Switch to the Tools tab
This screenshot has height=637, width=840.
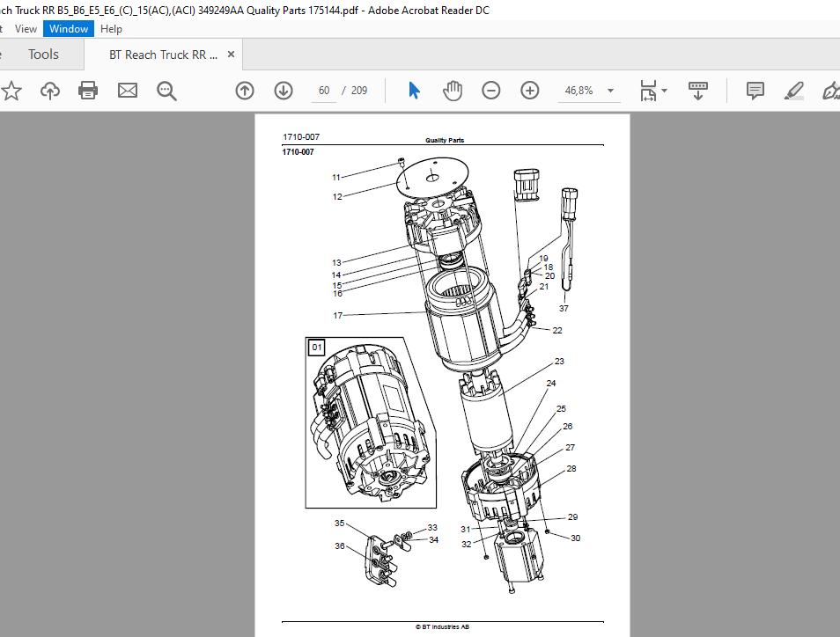click(x=43, y=54)
